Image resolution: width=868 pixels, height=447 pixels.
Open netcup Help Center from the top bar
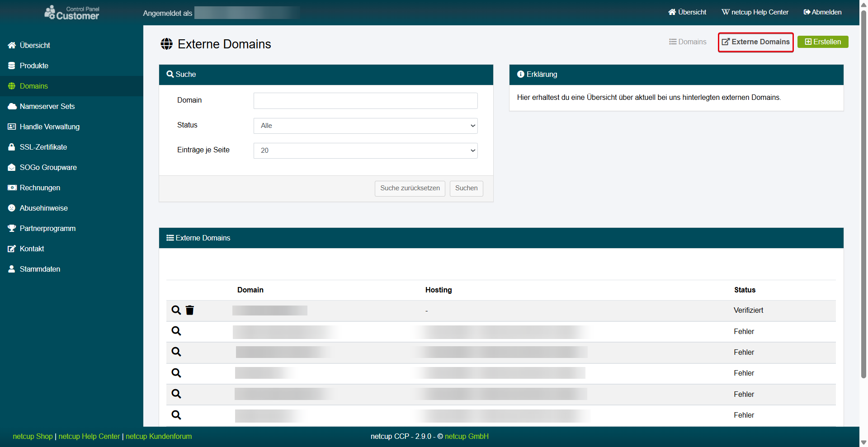pyautogui.click(x=755, y=12)
